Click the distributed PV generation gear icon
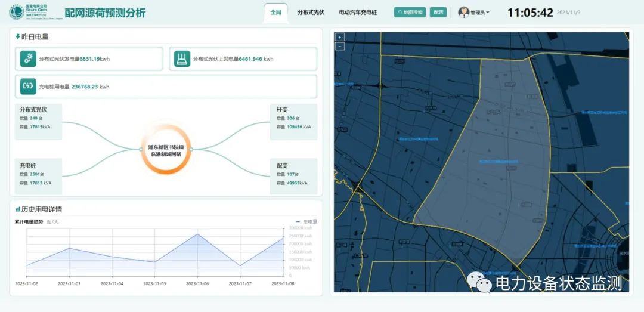The width and height of the screenshot is (644, 312). click(x=27, y=58)
